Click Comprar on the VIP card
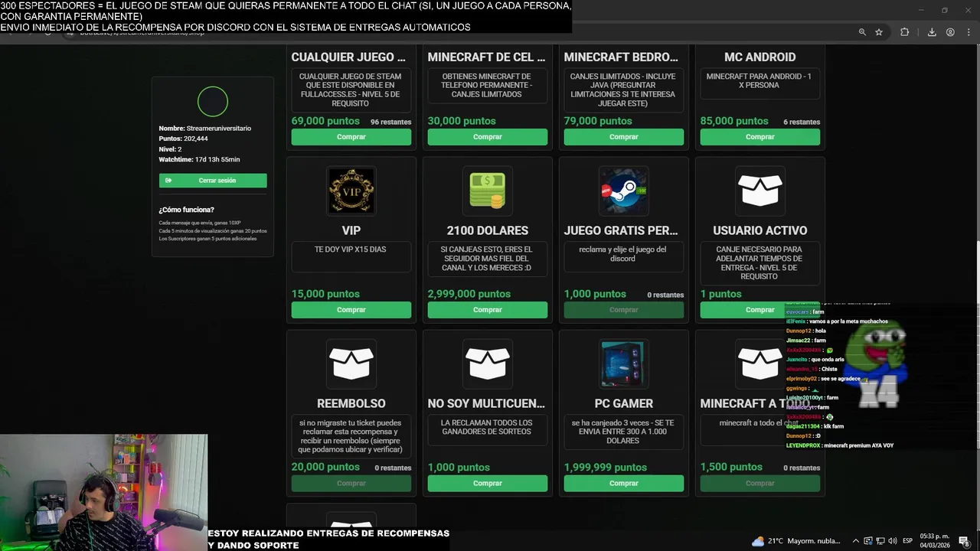The width and height of the screenshot is (980, 551). [351, 310]
